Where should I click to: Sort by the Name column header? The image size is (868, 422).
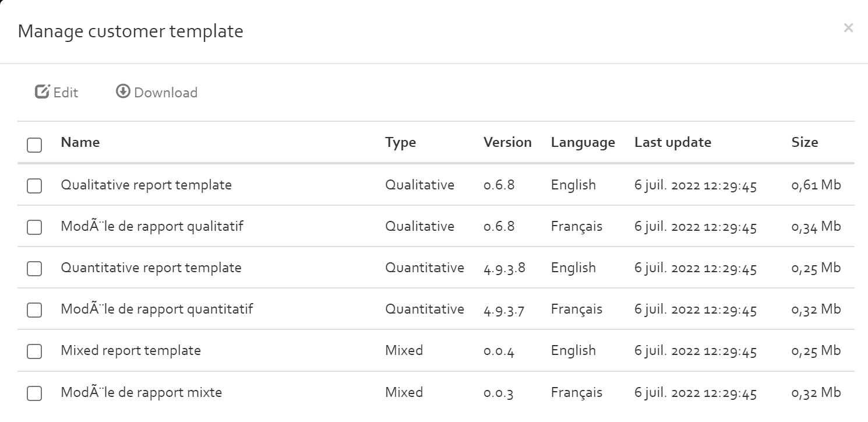pyautogui.click(x=80, y=142)
